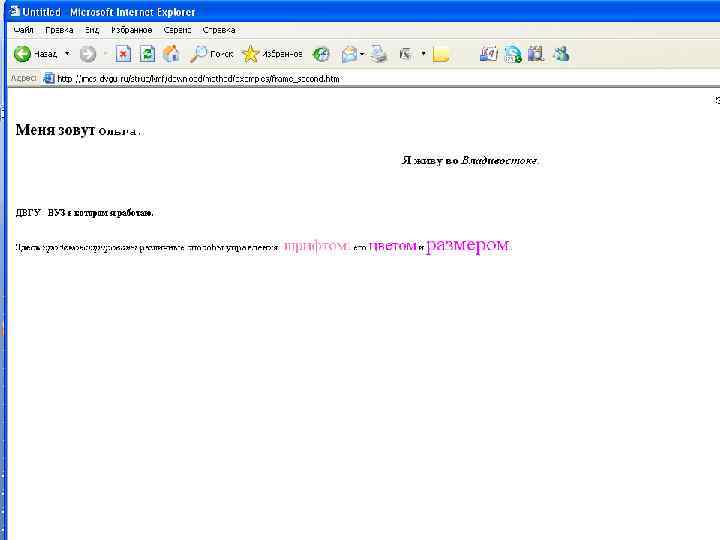The image size is (720, 540).
Task: Click the Edit page toolbar icon
Action: [406, 55]
